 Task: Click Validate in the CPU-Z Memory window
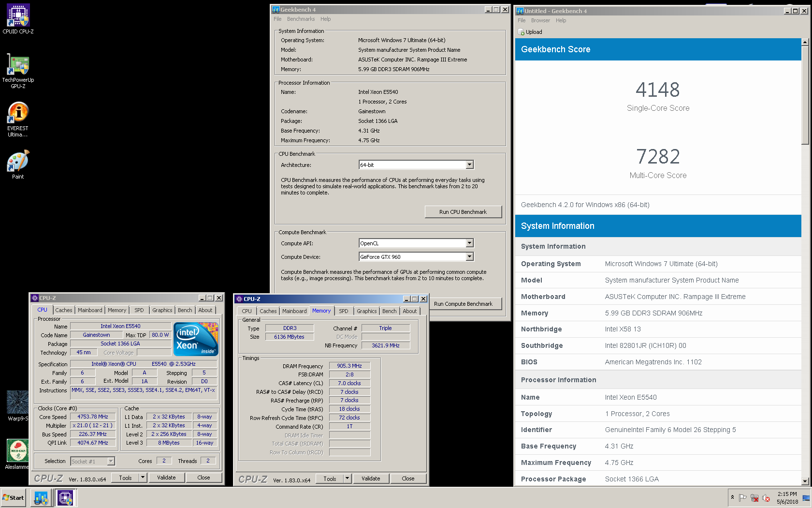pos(371,478)
